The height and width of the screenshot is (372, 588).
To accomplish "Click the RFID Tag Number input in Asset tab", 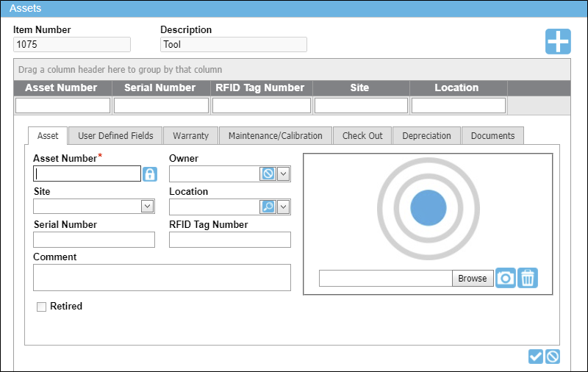I will (230, 240).
